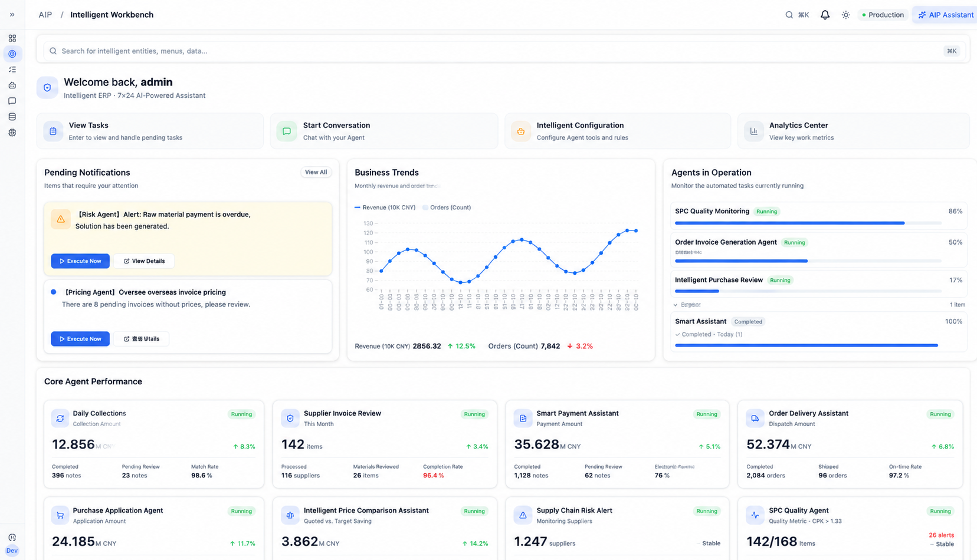The height and width of the screenshot is (560, 977).
Task: Toggle the Orders (Count) legend series
Action: [447, 207]
